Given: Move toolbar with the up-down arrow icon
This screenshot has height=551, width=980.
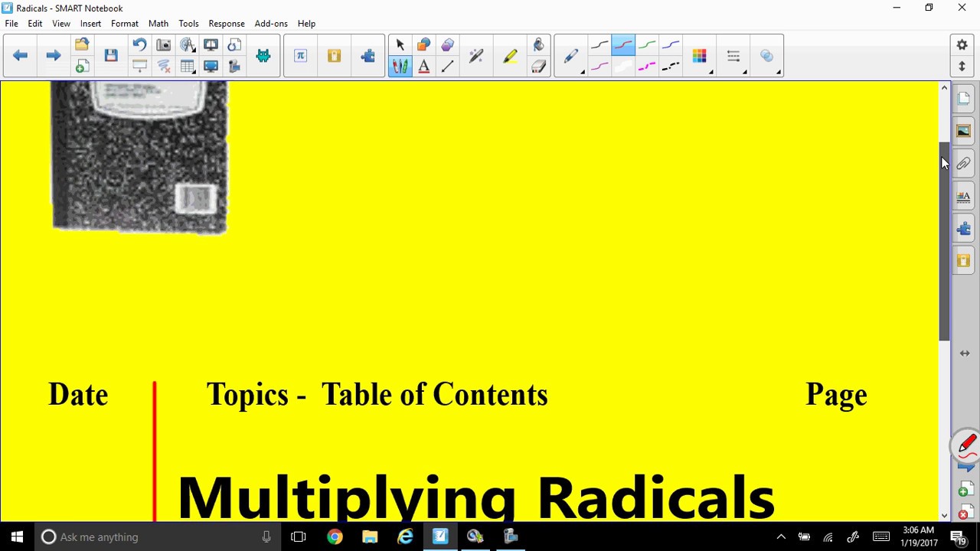Looking at the screenshot, I should coord(962,67).
